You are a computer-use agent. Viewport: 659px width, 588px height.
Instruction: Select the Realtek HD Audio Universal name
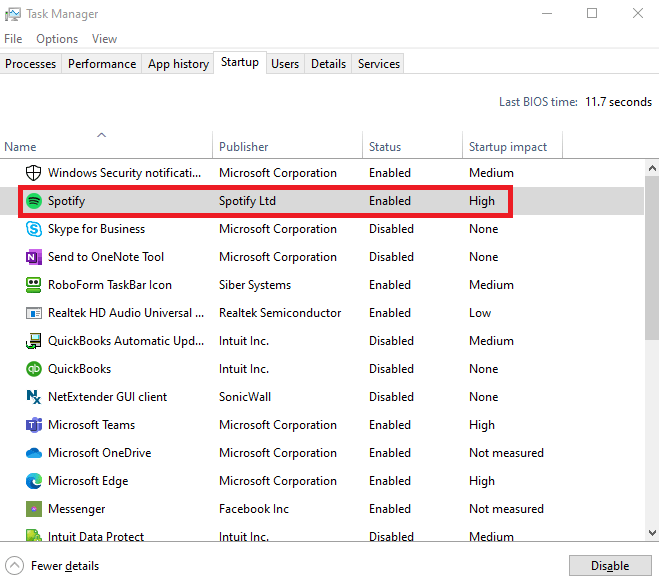pos(126,313)
